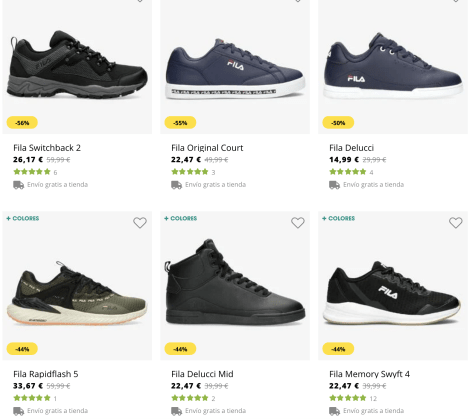Toggle wishlist heart on Fila Delucci Mid
475x419 pixels.
tap(298, 223)
